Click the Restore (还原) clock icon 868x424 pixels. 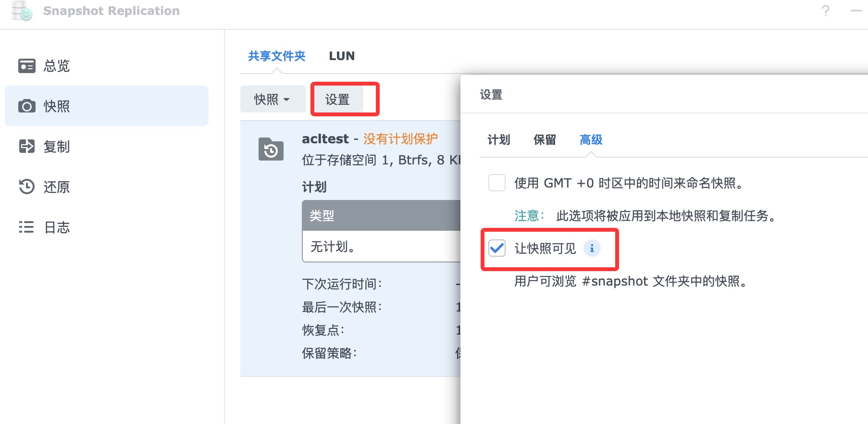pos(26,187)
